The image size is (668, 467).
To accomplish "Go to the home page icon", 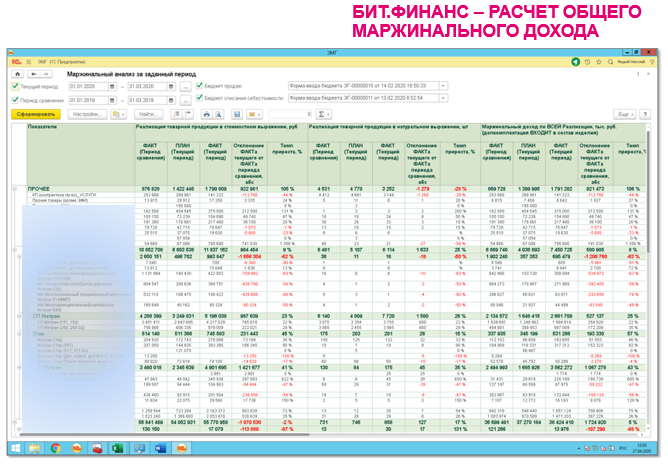I will tap(17, 74).
